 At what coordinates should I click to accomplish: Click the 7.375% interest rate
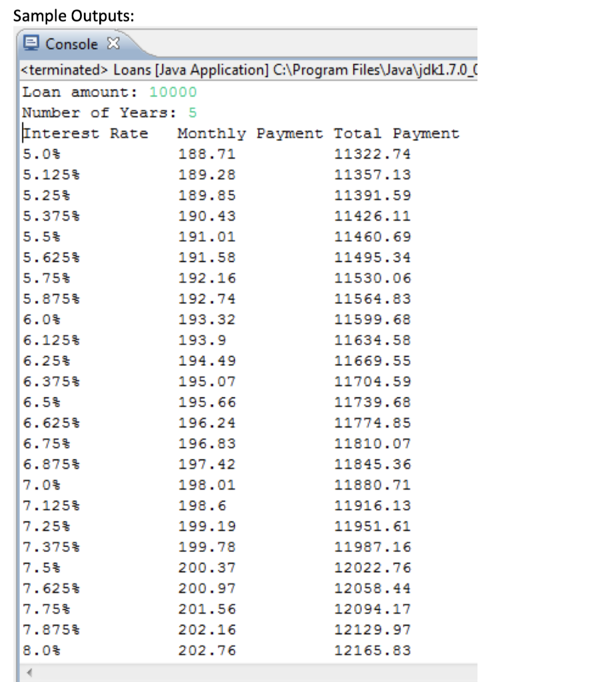pos(51,547)
